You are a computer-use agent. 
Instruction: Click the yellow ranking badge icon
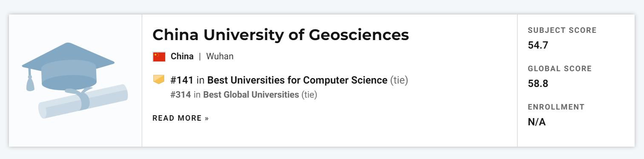pos(158,80)
